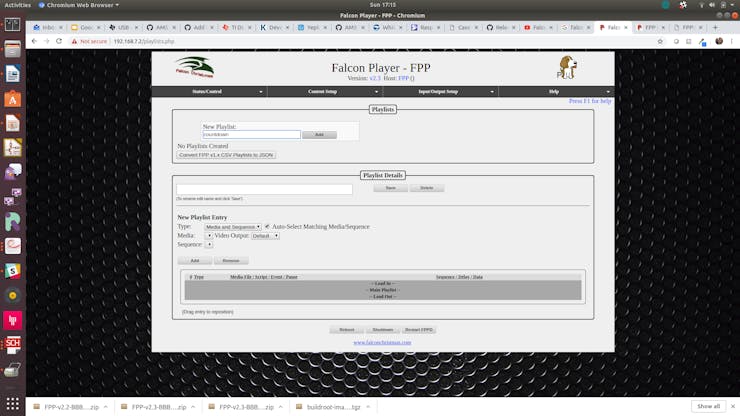The width and height of the screenshot is (740, 416).
Task: Open the Files drawer icon in dock
Action: pyautogui.click(x=13, y=49)
